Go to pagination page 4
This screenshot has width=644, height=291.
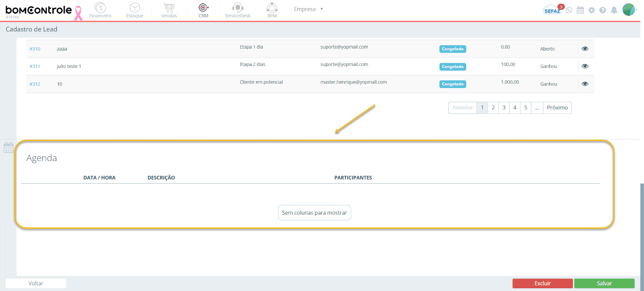tap(515, 108)
